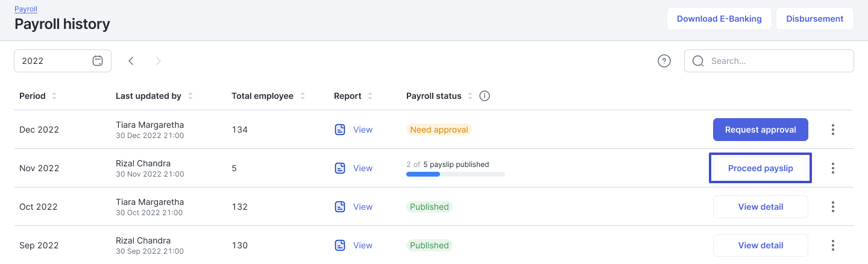Click Request approval for Dec 2022

[x=760, y=130]
